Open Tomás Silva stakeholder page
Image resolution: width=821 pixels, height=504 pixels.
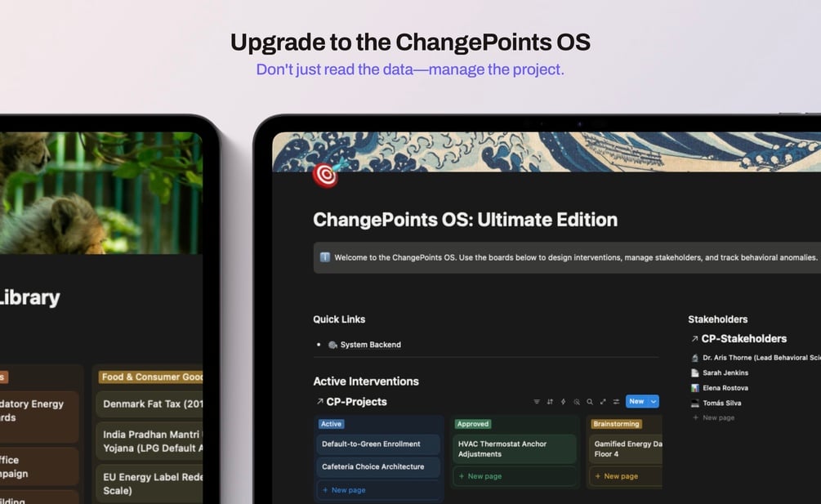coord(721,403)
